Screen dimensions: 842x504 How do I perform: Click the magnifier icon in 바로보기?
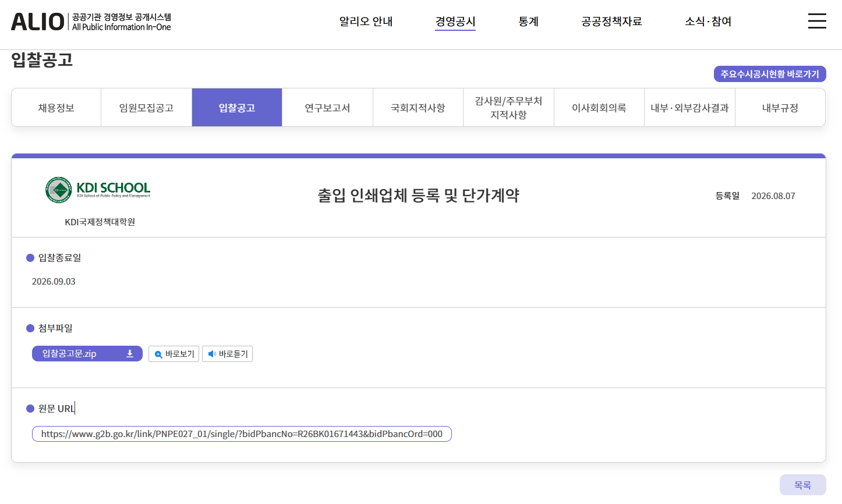pyautogui.click(x=158, y=354)
